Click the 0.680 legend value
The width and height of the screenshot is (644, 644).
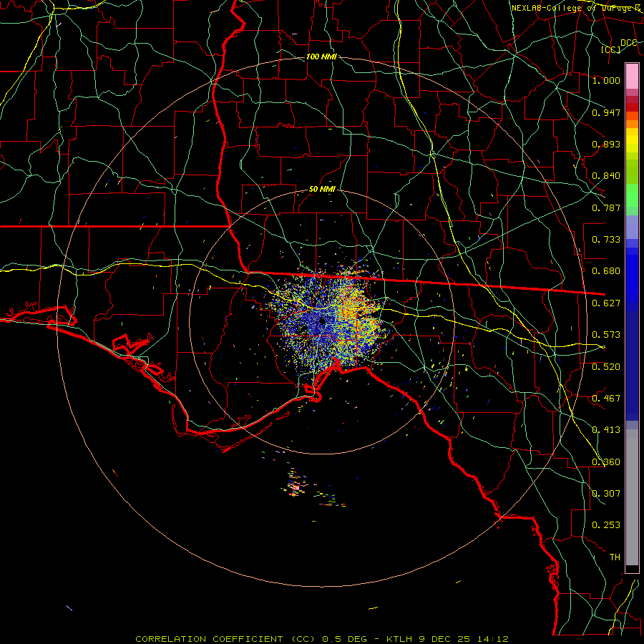click(x=606, y=271)
